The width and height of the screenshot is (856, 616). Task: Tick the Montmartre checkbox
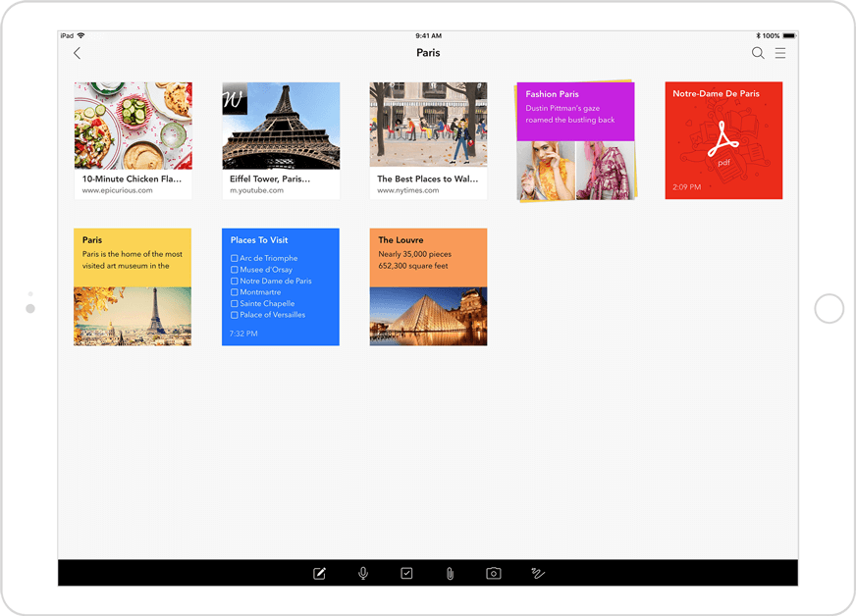tap(235, 292)
